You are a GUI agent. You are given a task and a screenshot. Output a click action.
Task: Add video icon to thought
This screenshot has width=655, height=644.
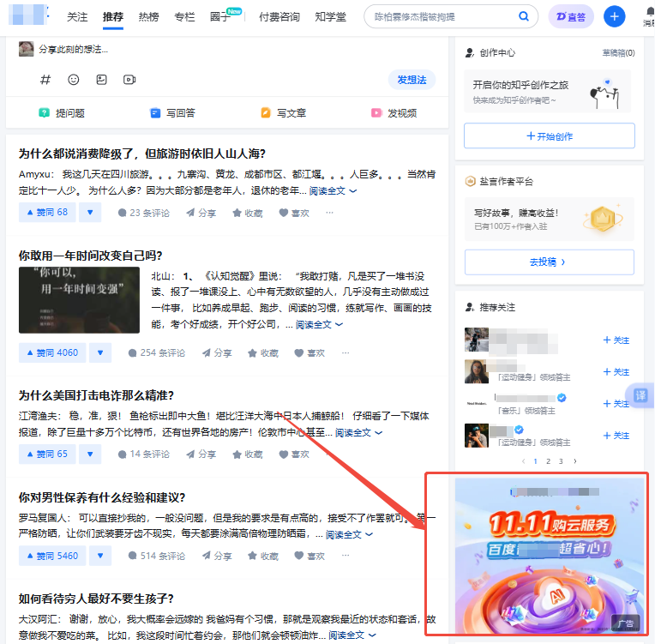(129, 80)
